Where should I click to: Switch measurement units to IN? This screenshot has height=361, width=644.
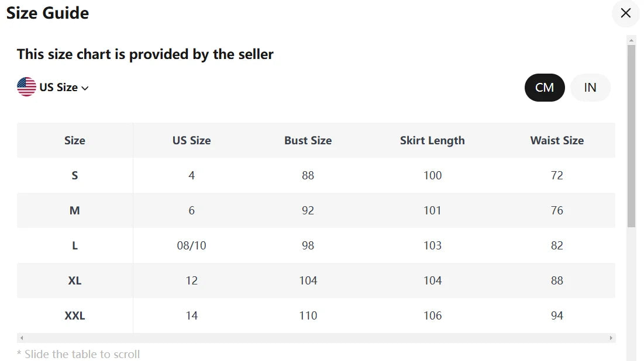(x=590, y=87)
